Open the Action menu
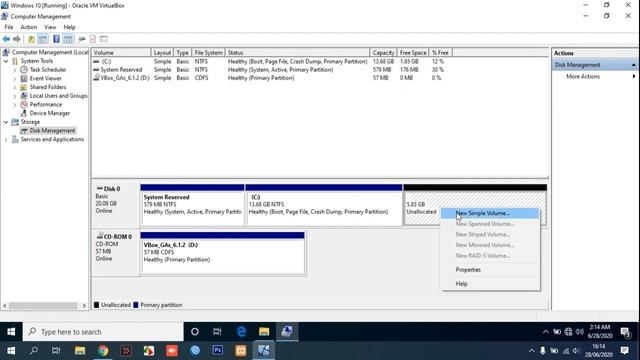This screenshot has height=360, width=640. (x=29, y=27)
